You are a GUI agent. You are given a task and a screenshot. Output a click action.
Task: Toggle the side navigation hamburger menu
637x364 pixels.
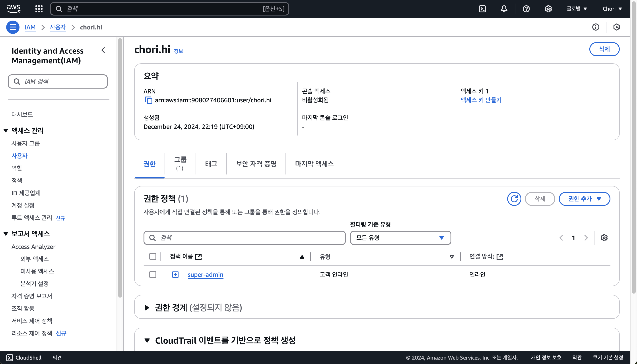click(13, 27)
